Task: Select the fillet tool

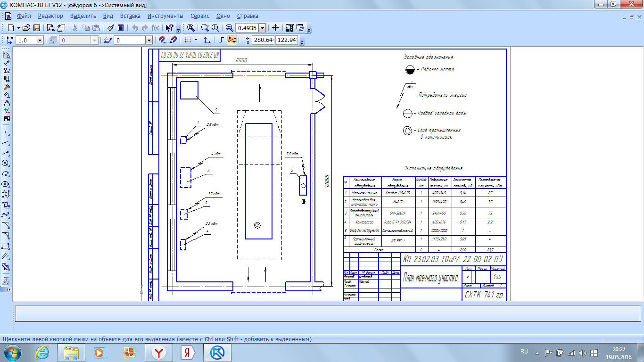Action: (x=6, y=236)
